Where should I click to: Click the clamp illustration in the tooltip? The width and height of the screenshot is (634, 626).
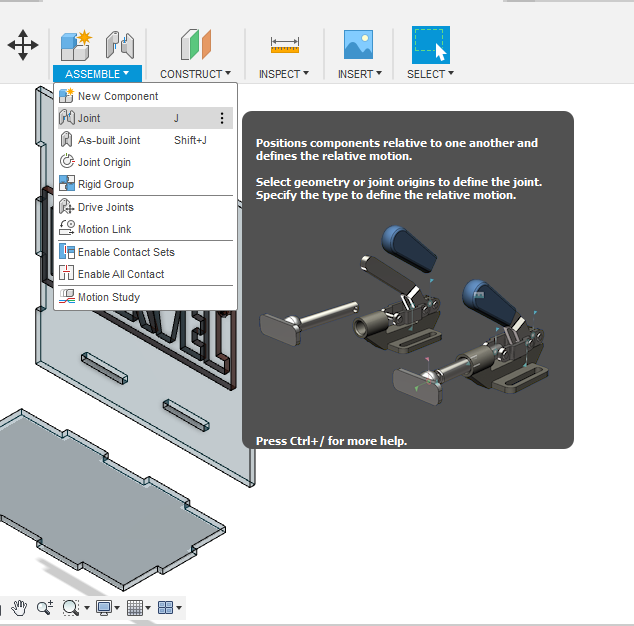[404, 315]
